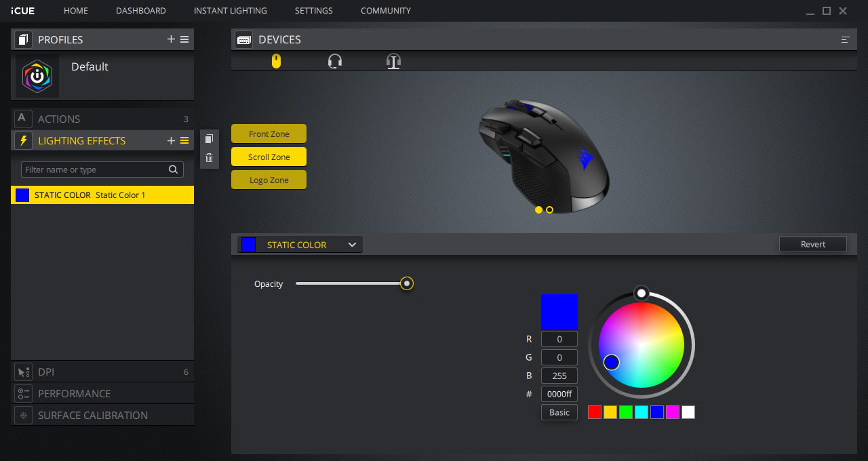Open the Lighting Effects options menu
868x461 pixels.
click(184, 140)
